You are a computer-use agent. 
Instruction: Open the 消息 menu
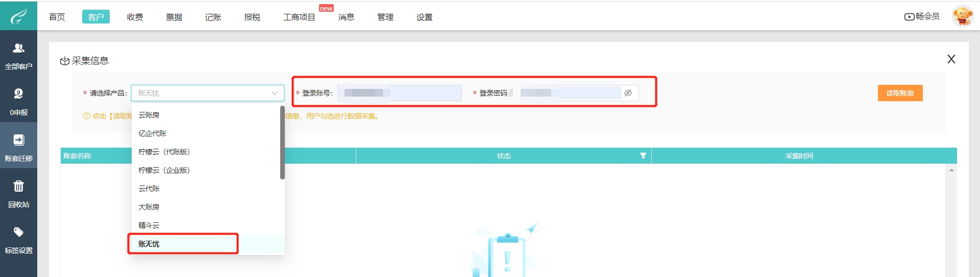(x=346, y=17)
